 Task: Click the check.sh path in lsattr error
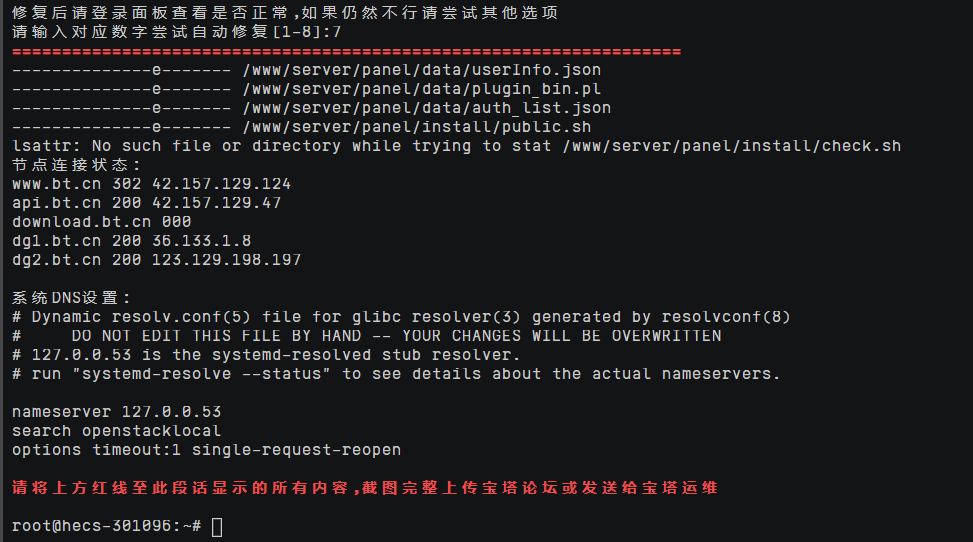732,146
